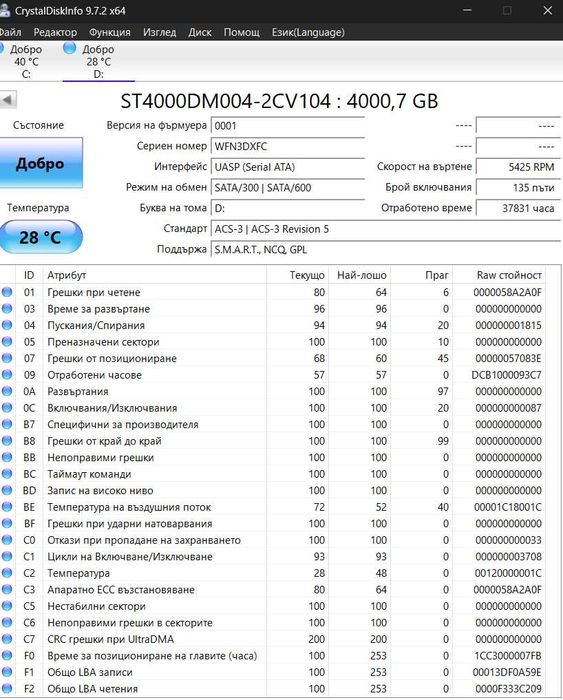Click status orb of attribute C2 Температура

click(7, 573)
